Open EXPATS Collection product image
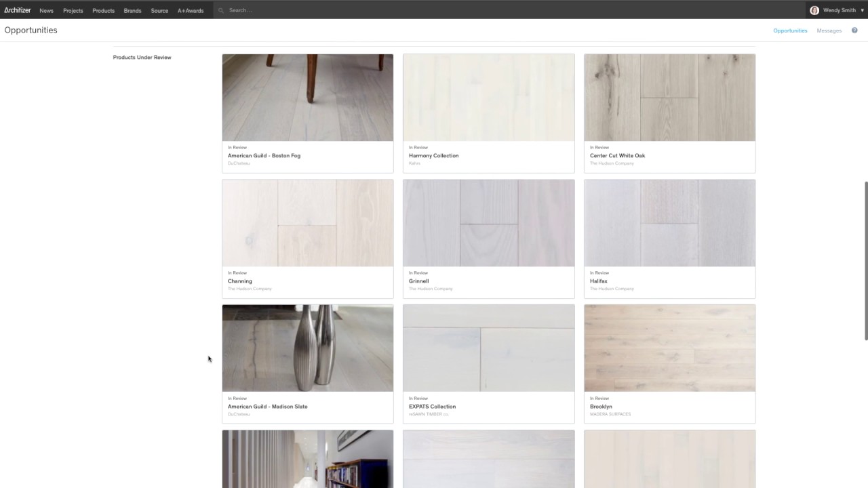 click(488, 348)
